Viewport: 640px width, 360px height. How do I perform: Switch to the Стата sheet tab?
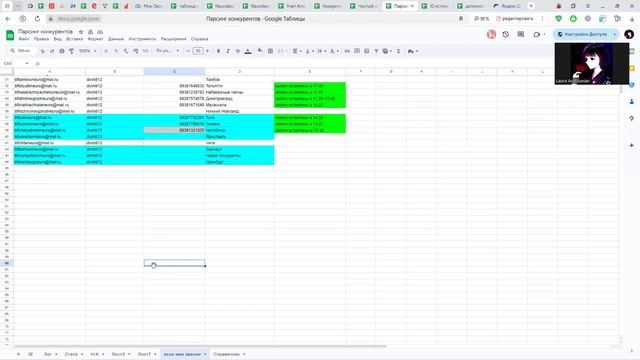(71, 354)
